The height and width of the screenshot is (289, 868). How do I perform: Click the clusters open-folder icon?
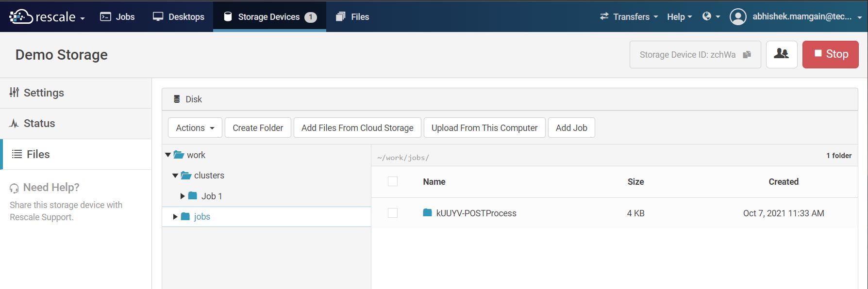click(x=186, y=175)
